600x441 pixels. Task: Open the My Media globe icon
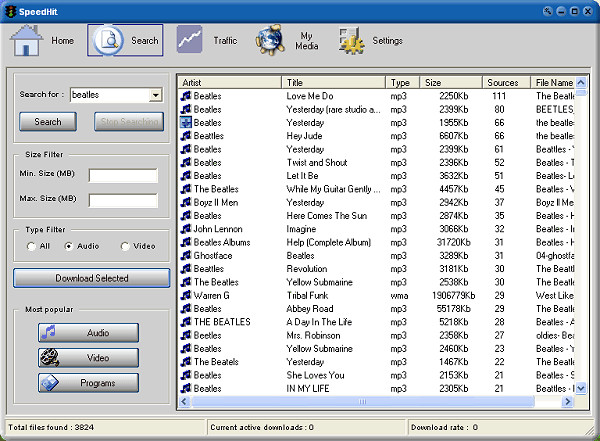pyautogui.click(x=271, y=40)
